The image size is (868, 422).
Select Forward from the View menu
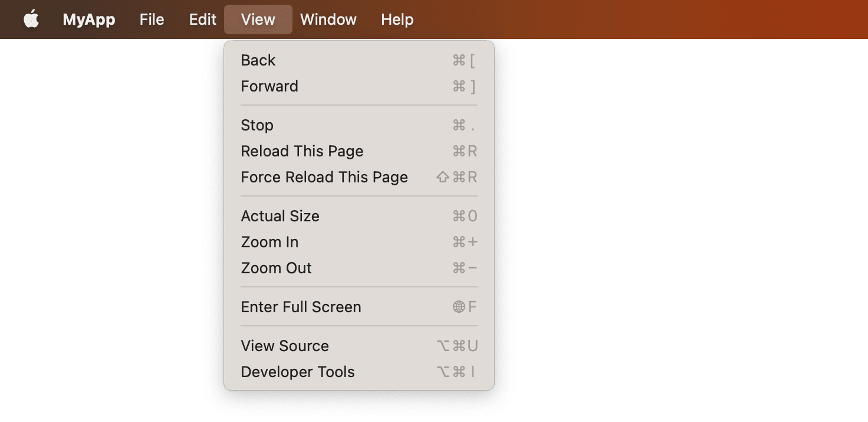(x=269, y=86)
